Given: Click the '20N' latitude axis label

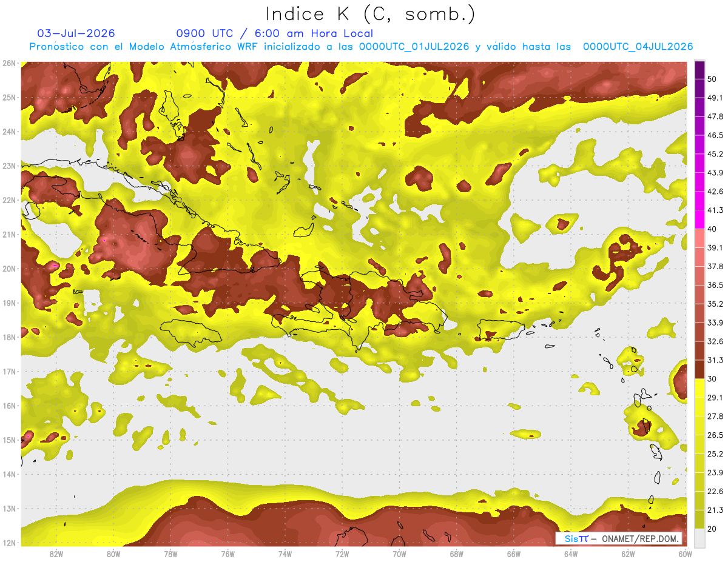Looking at the screenshot, I should coord(8,269).
